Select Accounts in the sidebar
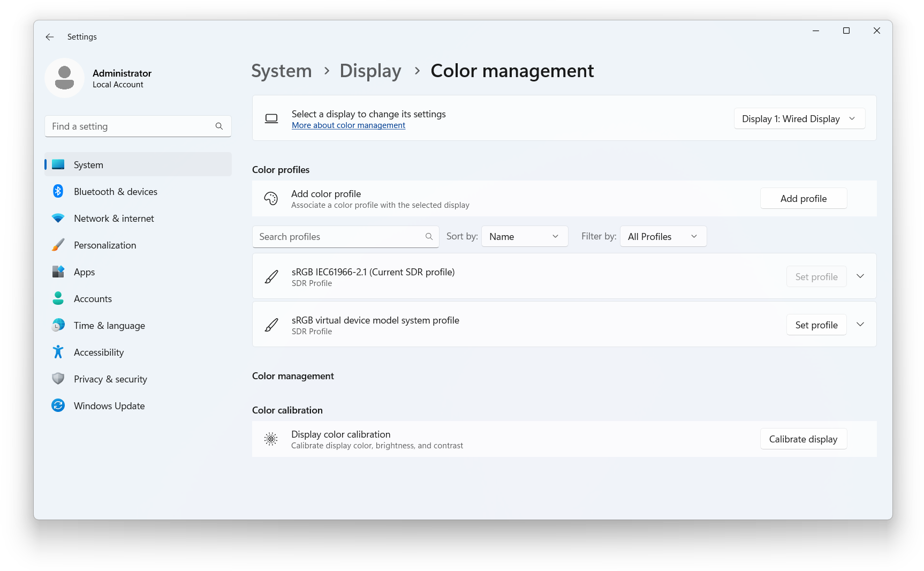 [93, 299]
